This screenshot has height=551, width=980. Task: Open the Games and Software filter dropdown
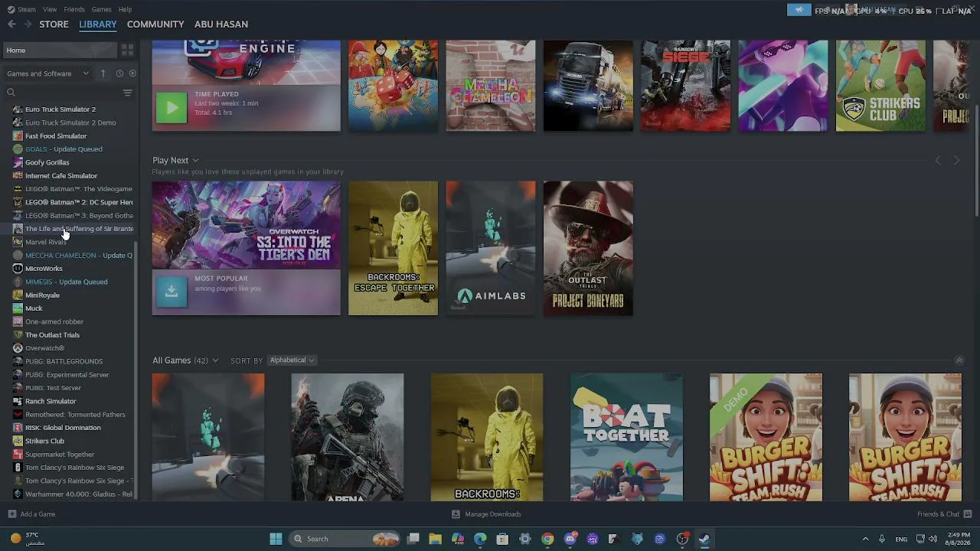[47, 73]
